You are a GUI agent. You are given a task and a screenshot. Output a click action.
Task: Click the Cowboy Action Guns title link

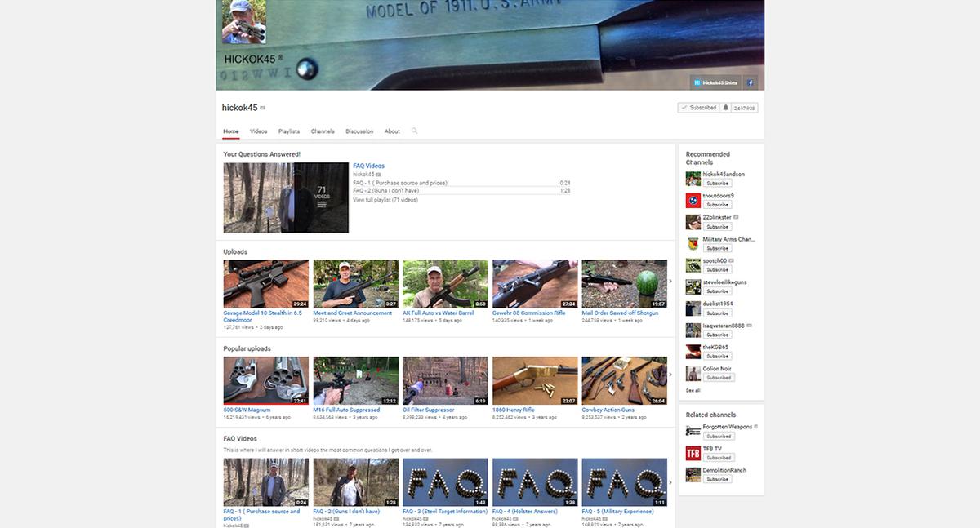tap(608, 410)
